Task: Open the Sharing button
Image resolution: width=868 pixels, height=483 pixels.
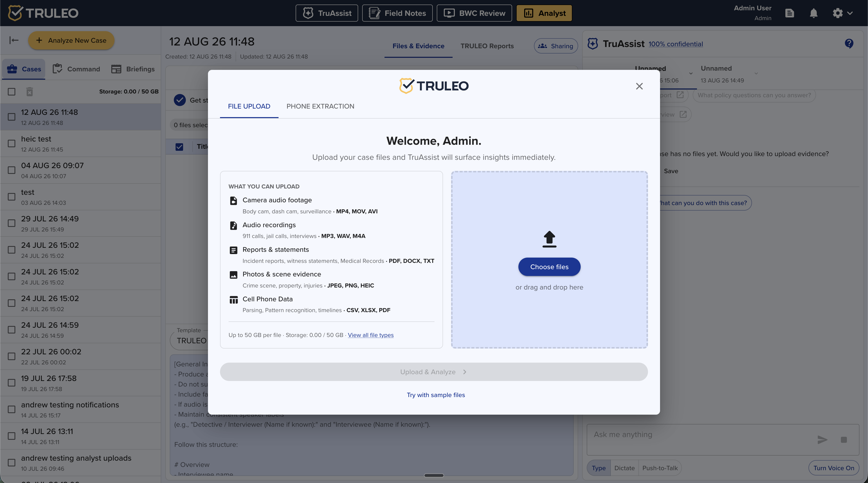Action: (x=556, y=46)
